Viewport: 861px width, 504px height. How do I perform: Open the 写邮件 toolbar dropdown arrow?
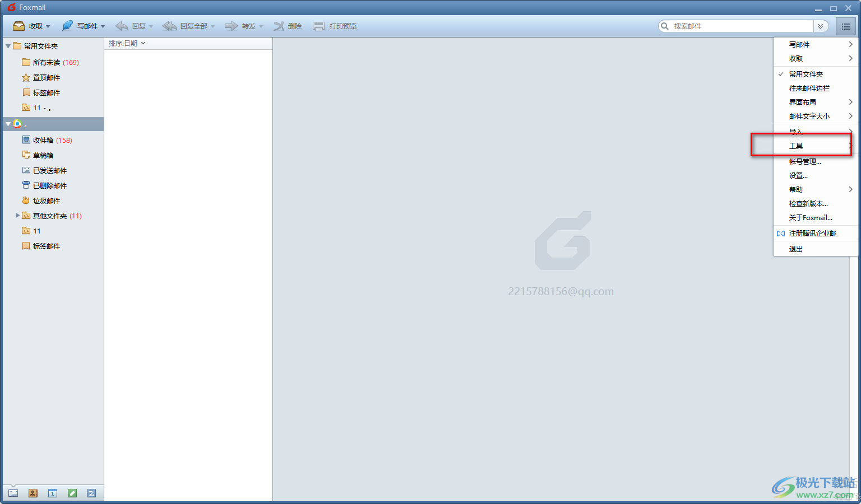103,26
